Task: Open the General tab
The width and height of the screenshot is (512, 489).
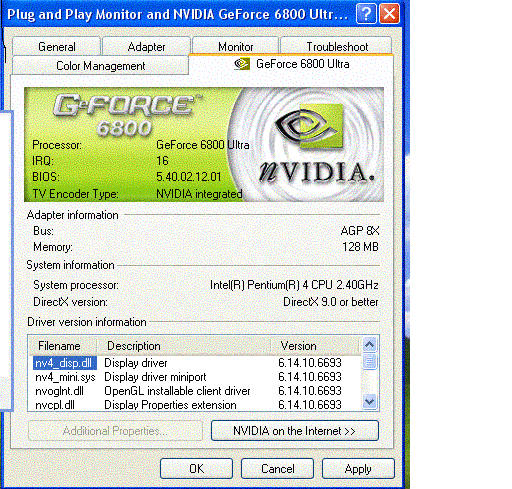Action: 57,47
